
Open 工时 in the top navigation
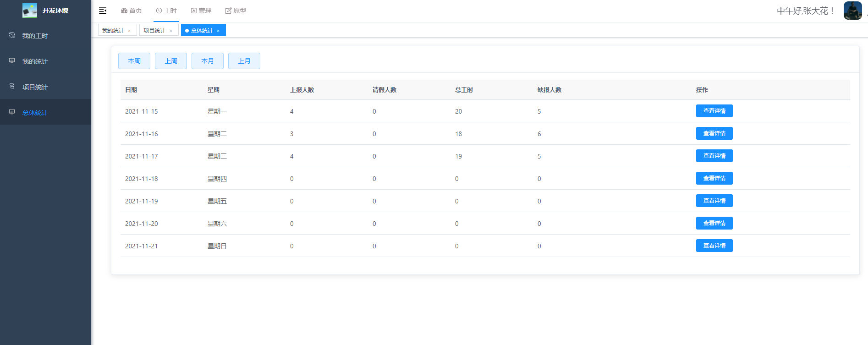[166, 11]
